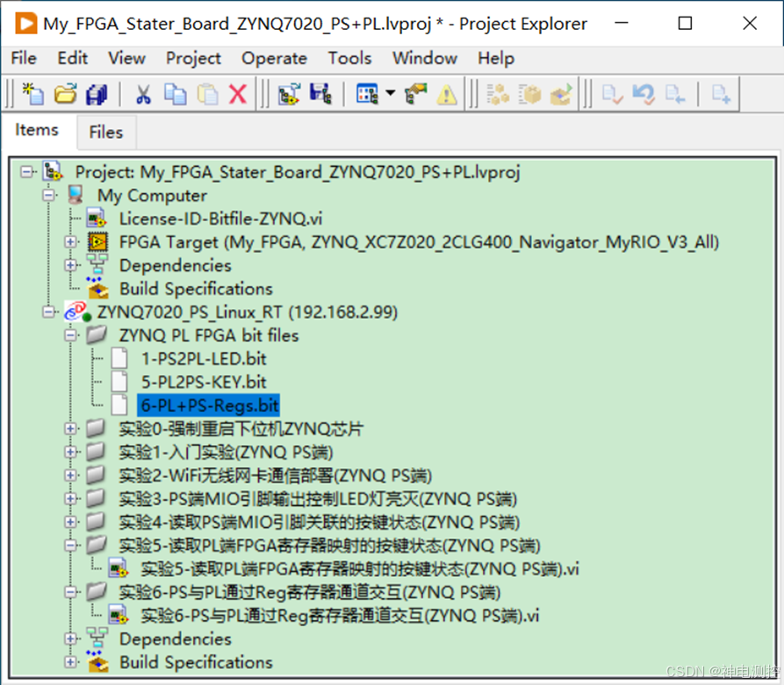
Task: Click the Dependencies icon under My Computer
Action: coord(97,265)
